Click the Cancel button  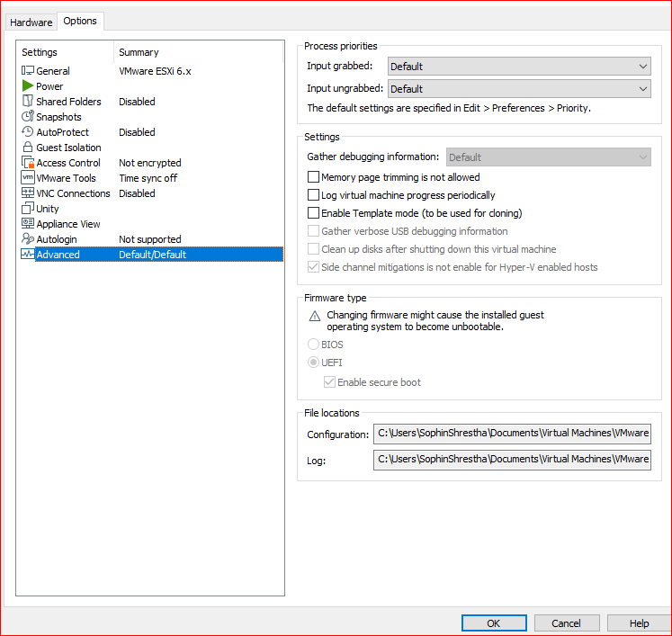click(567, 623)
